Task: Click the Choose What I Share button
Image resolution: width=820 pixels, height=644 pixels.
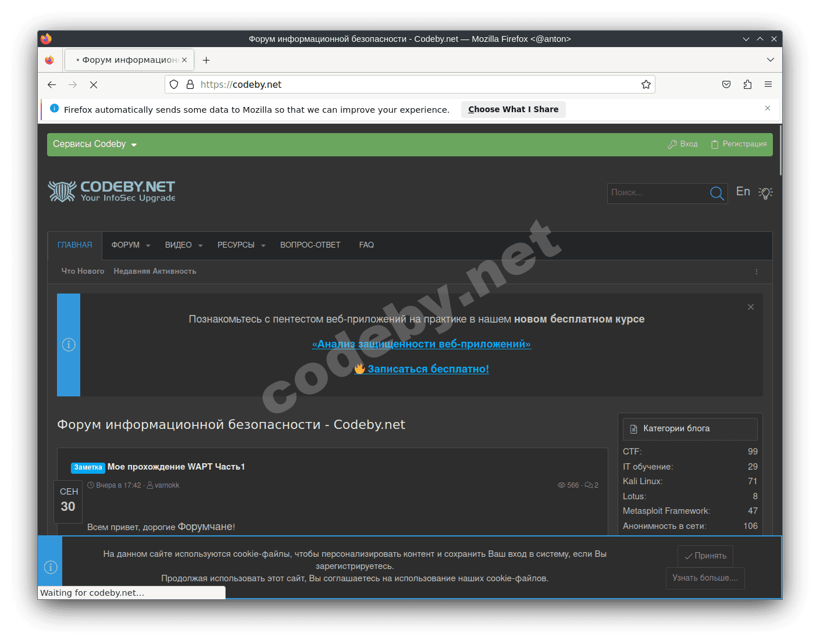Action: (513, 109)
